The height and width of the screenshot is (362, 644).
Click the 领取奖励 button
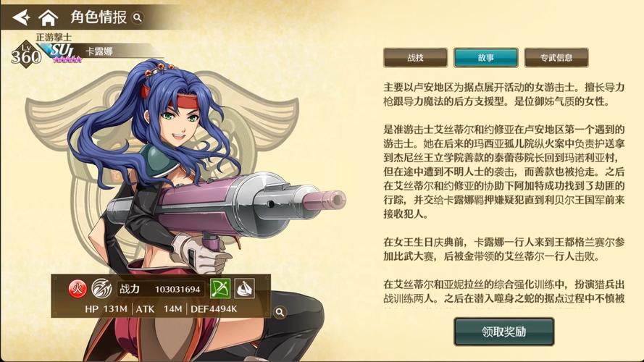click(504, 332)
